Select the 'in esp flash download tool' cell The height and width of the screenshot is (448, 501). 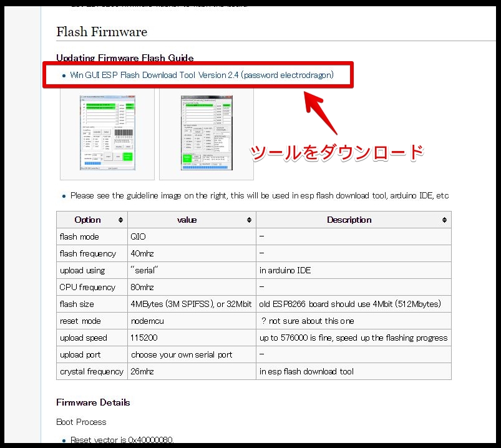354,372
